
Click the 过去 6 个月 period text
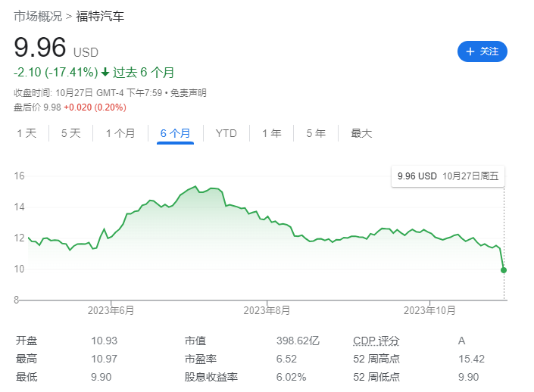point(143,72)
